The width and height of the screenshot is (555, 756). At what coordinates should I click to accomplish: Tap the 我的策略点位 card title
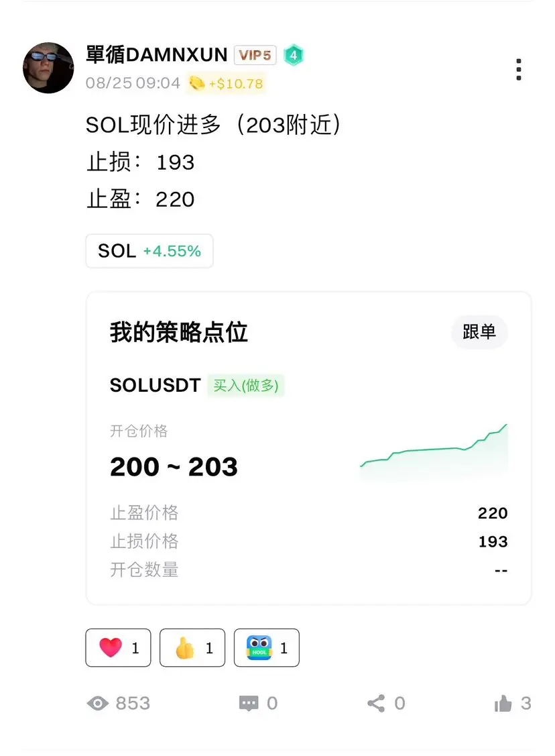[179, 332]
